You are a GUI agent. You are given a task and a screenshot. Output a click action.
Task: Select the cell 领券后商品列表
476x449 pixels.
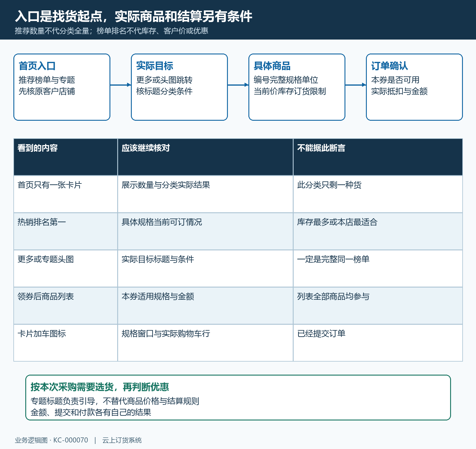(x=66, y=306)
